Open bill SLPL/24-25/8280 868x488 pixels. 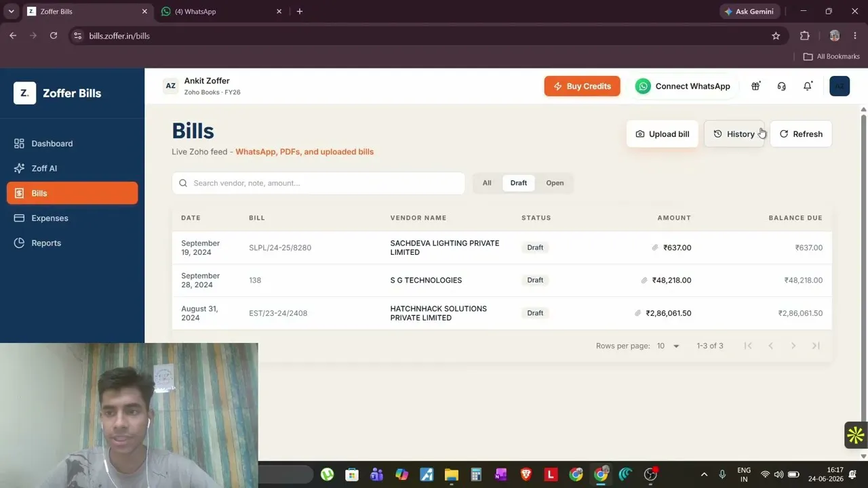(280, 247)
